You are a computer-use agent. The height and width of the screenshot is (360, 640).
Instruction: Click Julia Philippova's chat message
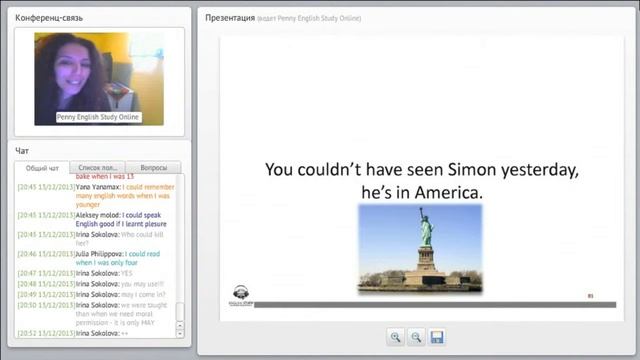tap(89, 258)
